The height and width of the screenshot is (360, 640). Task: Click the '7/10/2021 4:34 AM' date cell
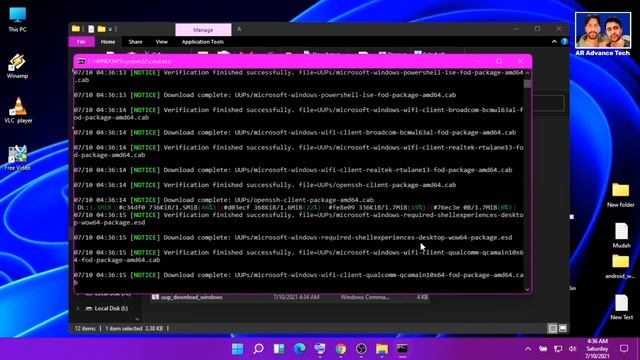(296, 297)
